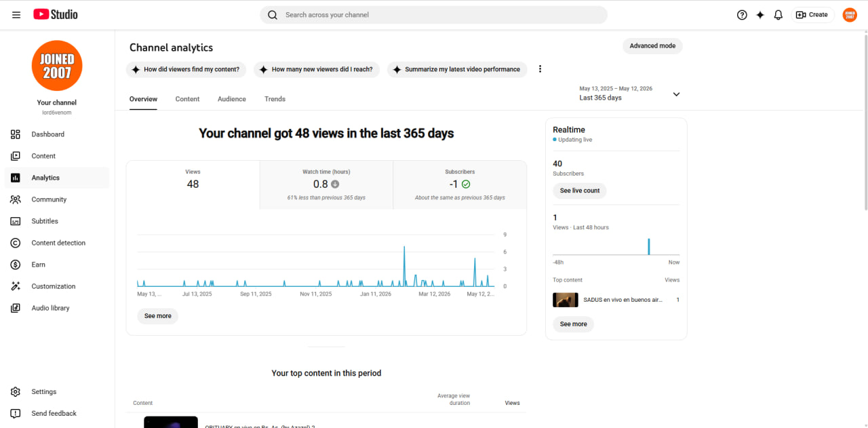
Task: Click the Customization magic wand icon
Action: tap(16, 286)
